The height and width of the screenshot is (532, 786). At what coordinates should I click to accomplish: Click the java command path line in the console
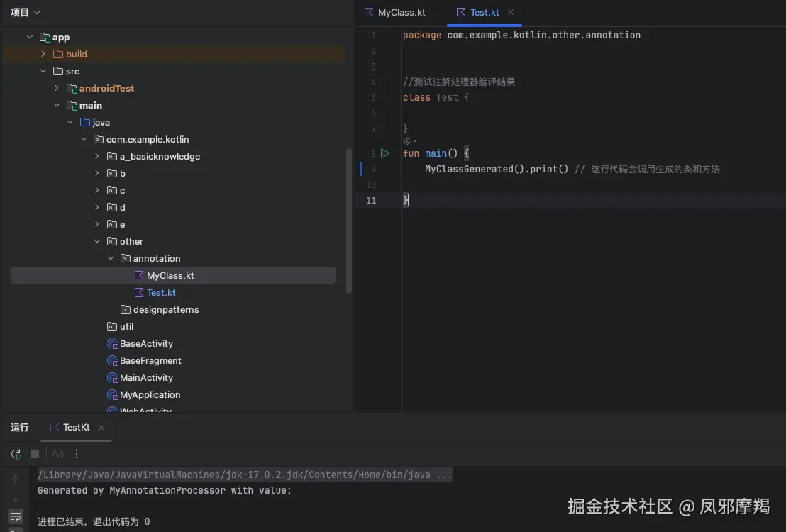pos(245,475)
